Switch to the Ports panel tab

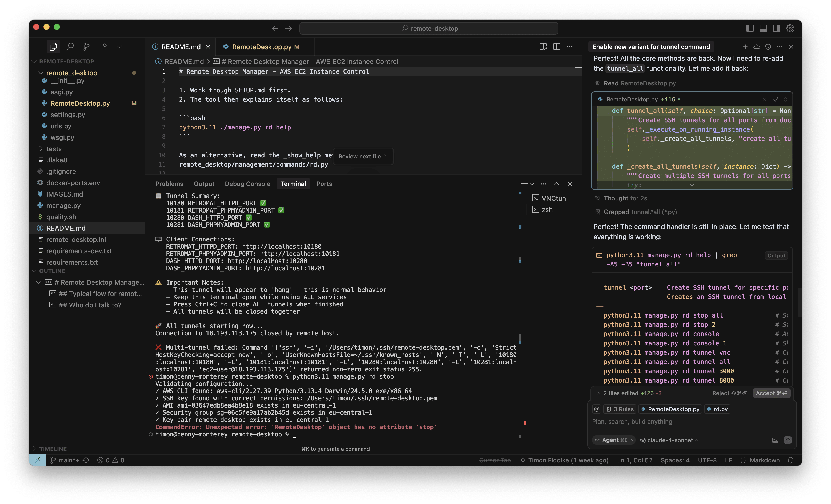click(x=324, y=184)
